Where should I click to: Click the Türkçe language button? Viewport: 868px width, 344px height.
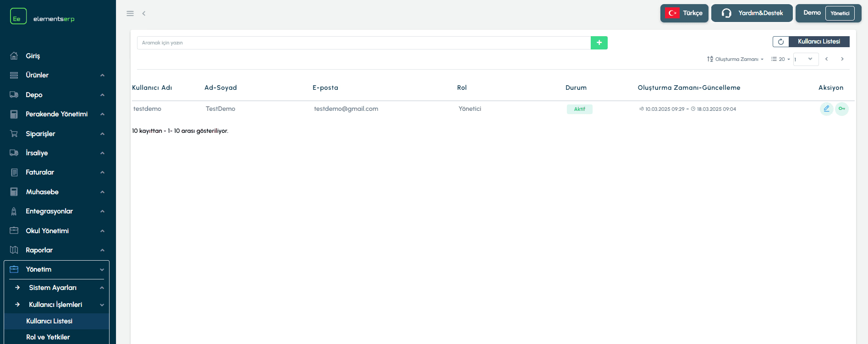tap(684, 13)
